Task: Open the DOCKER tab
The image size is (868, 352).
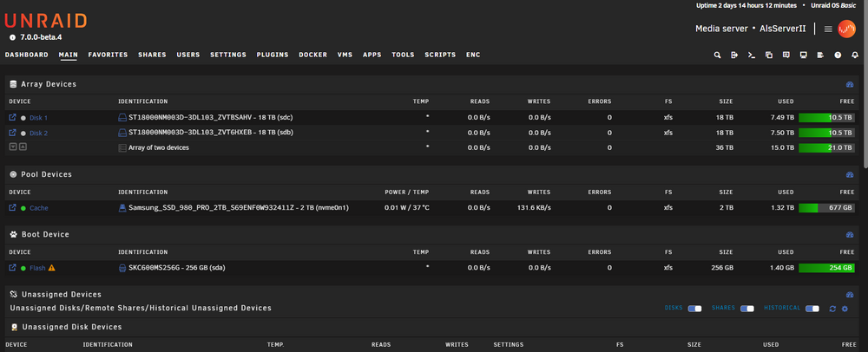Action: 312,55
